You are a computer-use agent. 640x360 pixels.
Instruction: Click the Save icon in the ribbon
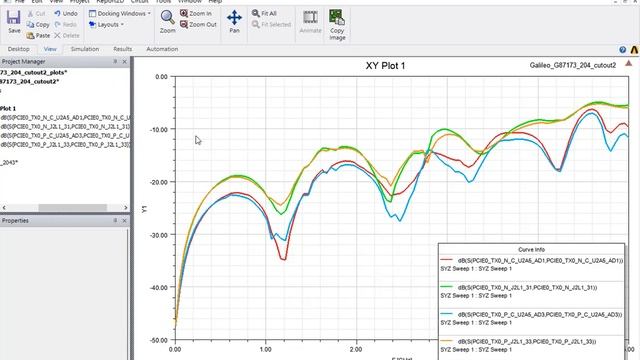tap(13, 22)
